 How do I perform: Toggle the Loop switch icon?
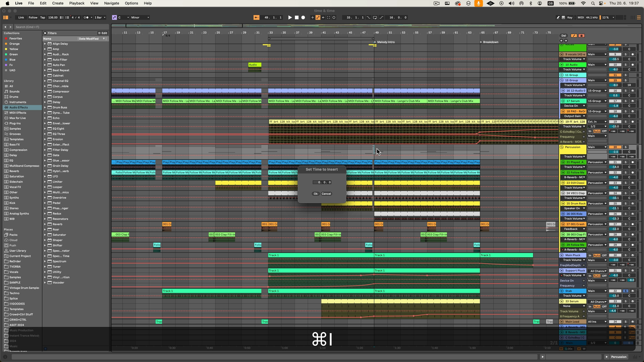(375, 17)
